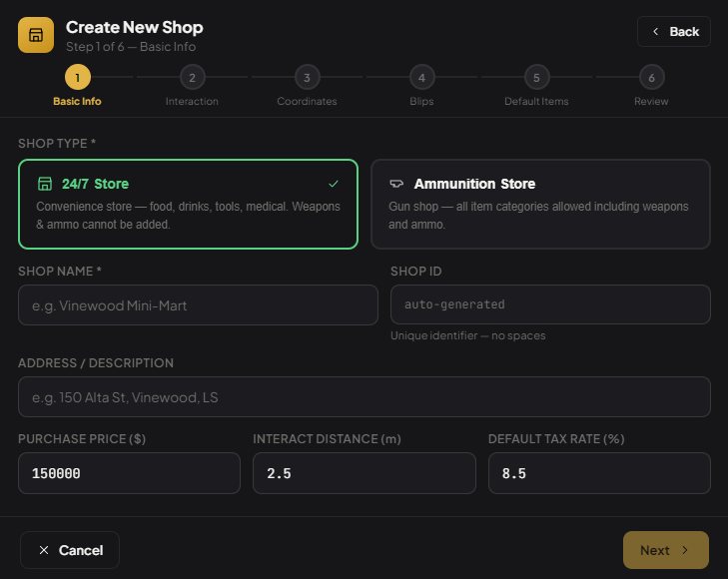Go to step 5 Default Items
728x579 pixels.
point(536,77)
